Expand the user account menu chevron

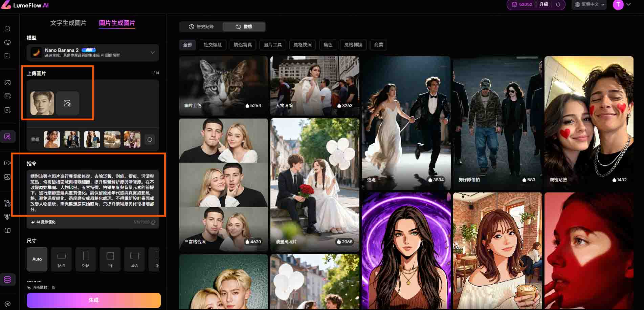pyautogui.click(x=628, y=4)
